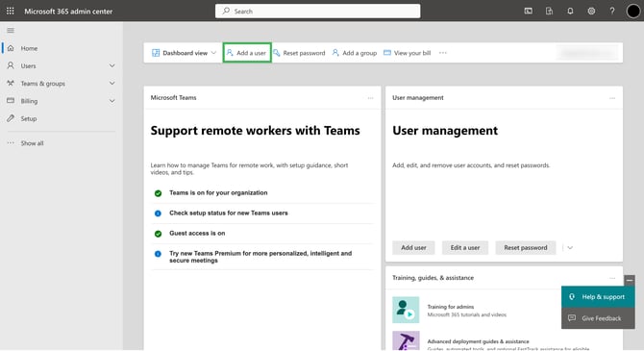Go to Home in navigation
644x351 pixels.
29,48
